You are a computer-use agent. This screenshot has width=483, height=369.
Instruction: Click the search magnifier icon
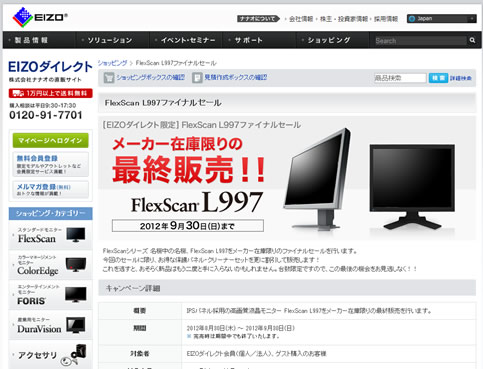tap(472, 40)
